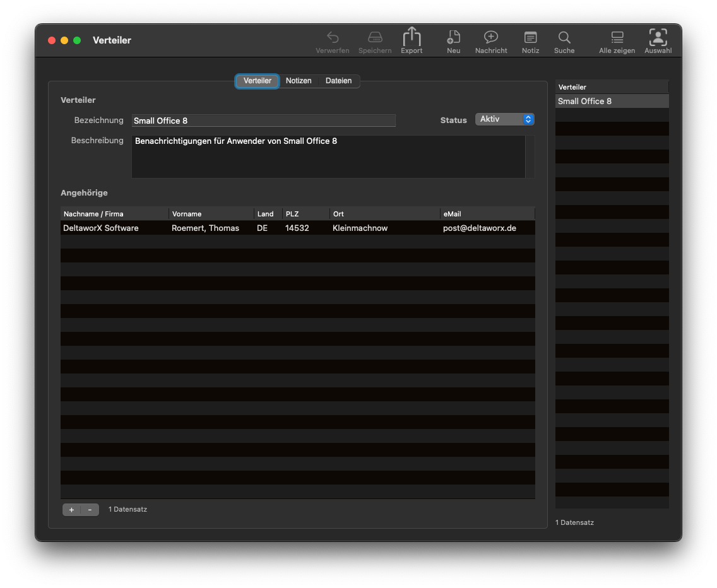The image size is (717, 588).
Task: Switch to the Notizen tab
Action: (299, 81)
